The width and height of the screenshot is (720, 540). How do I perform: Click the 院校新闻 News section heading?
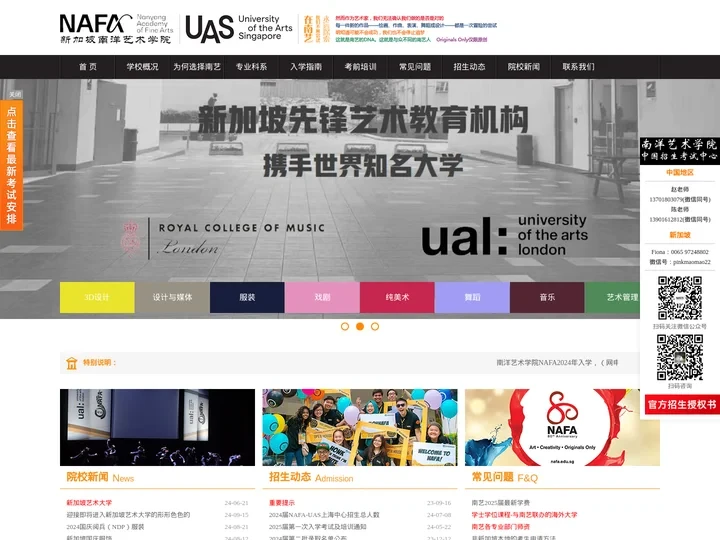pyautogui.click(x=100, y=478)
